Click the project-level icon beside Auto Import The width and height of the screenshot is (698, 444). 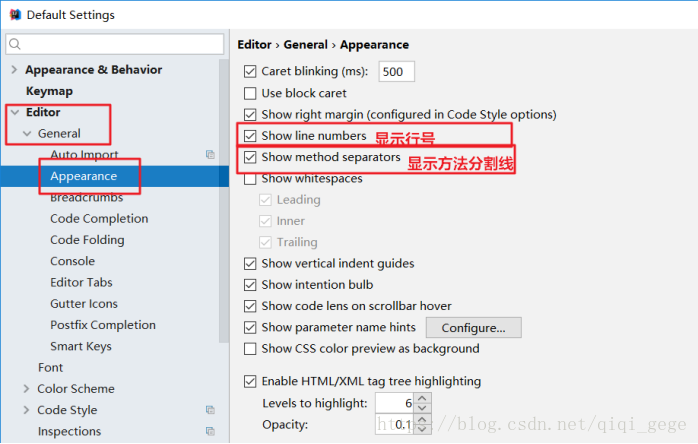pyautogui.click(x=210, y=155)
